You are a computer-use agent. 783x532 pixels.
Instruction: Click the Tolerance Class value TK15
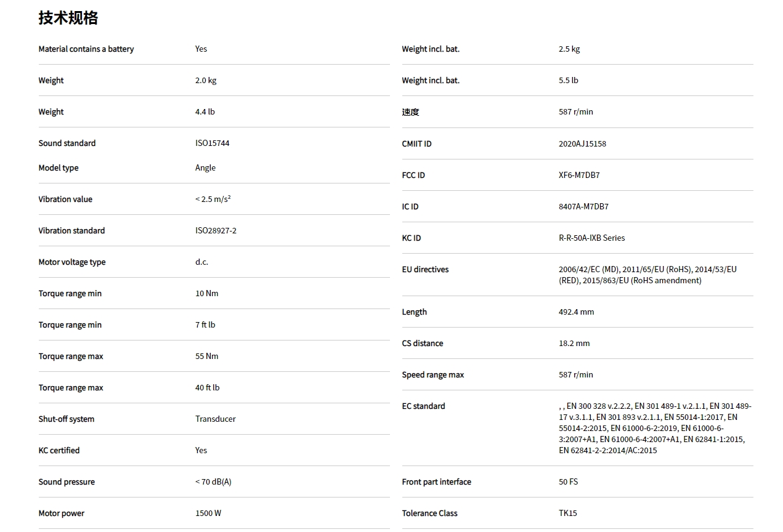(567, 514)
